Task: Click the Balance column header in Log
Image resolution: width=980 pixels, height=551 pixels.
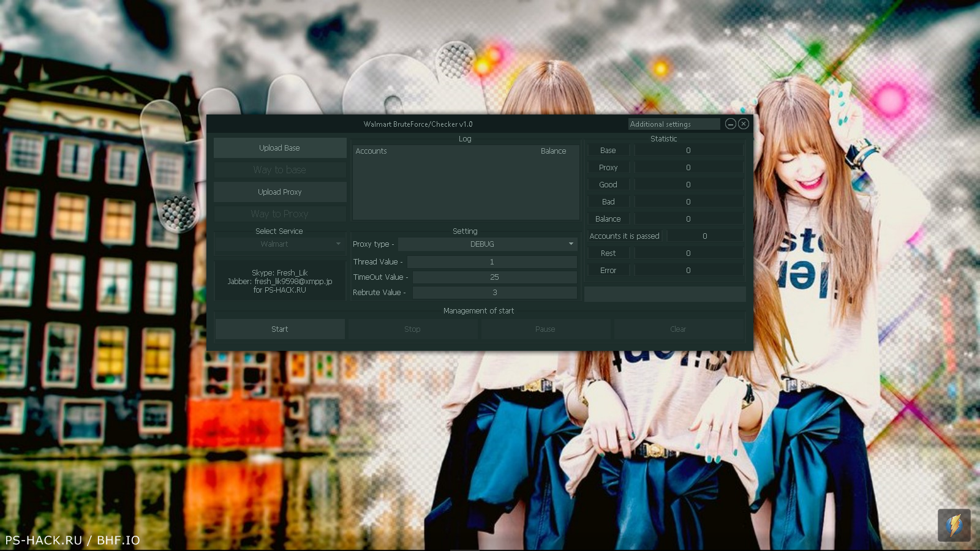Action: coord(553,151)
